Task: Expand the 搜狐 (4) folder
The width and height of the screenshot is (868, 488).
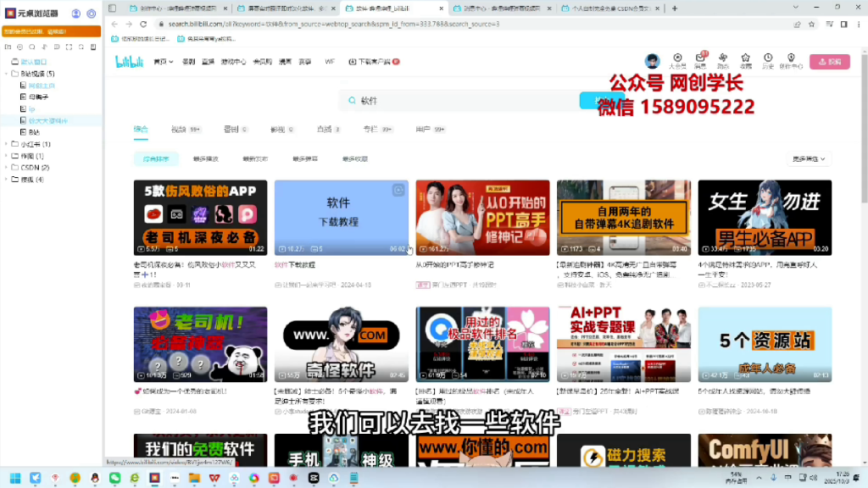Action: [4, 179]
